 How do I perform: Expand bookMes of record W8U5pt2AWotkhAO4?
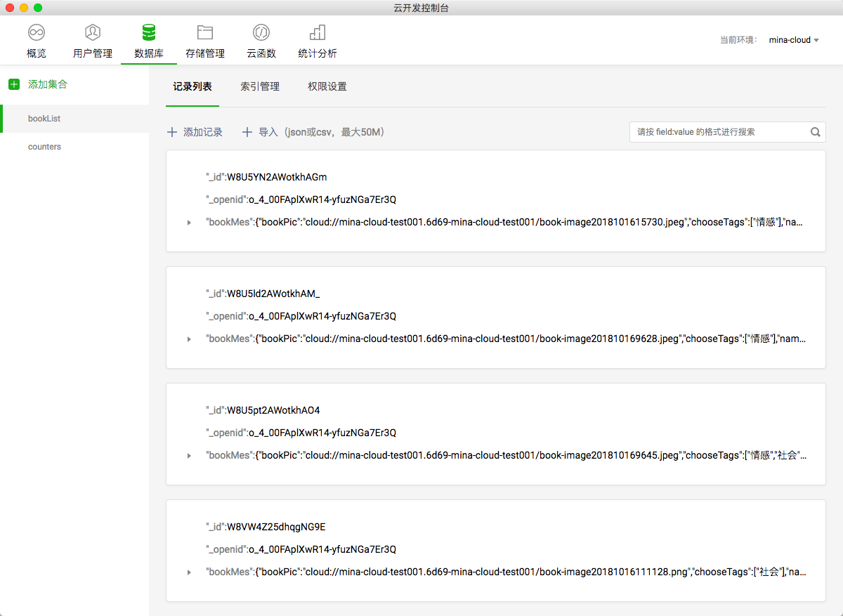(x=189, y=456)
